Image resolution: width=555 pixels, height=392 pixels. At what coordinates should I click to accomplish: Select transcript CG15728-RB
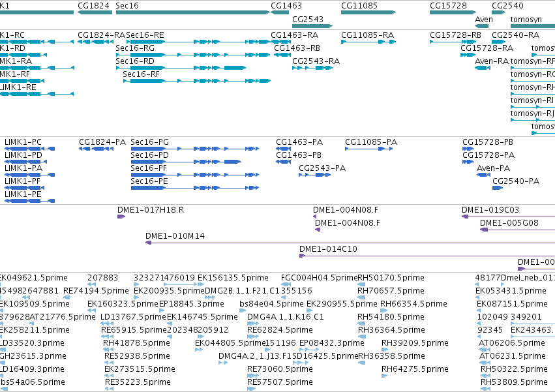coord(455,35)
